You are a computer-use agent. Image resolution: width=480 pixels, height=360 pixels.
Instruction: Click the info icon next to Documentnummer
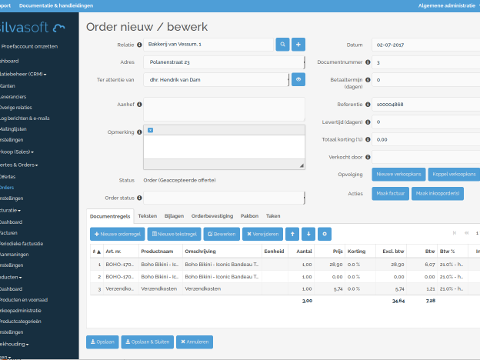pos(368,62)
